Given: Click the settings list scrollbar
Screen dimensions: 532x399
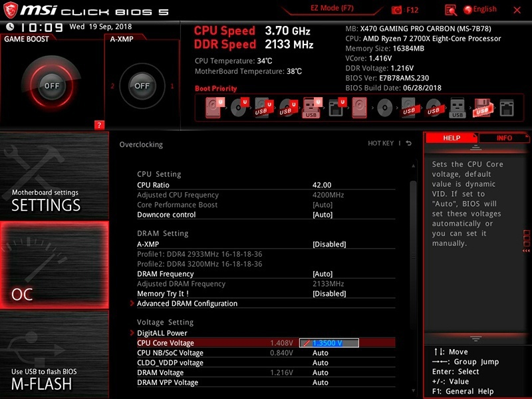Looking at the screenshot, I should (413, 255).
